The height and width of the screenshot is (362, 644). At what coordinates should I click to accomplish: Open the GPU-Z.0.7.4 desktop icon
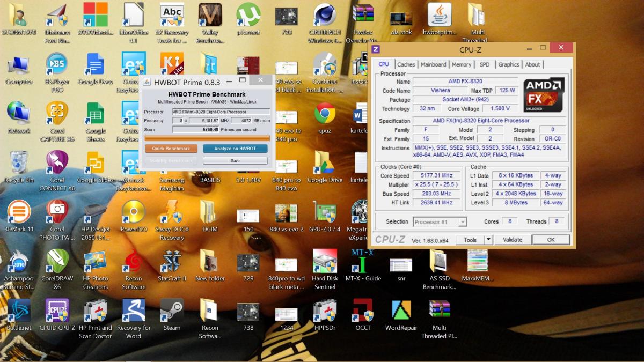(x=325, y=216)
